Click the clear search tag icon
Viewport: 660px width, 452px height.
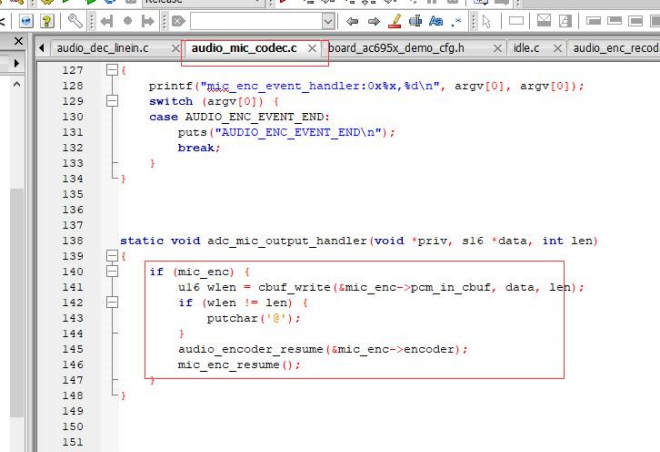coord(178,21)
